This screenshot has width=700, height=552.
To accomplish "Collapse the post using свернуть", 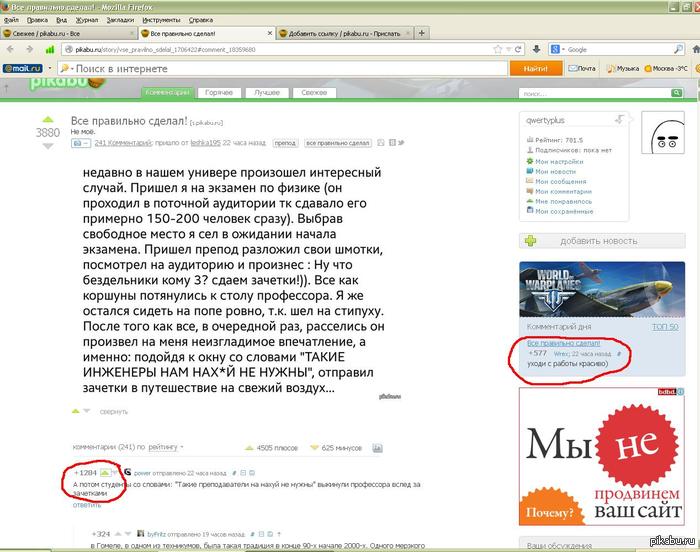I will pos(113,411).
